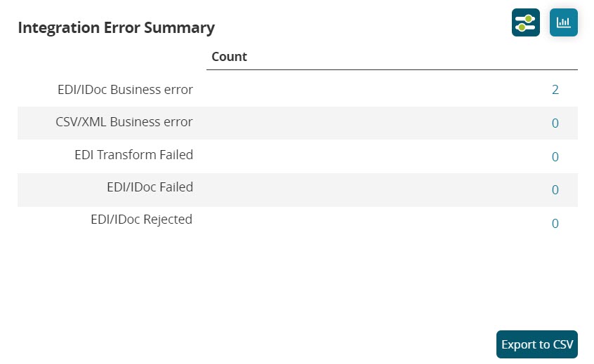Click the 'EDI/IDoc Business error' label
Viewport: 594px width, 364px height.
[125, 90]
